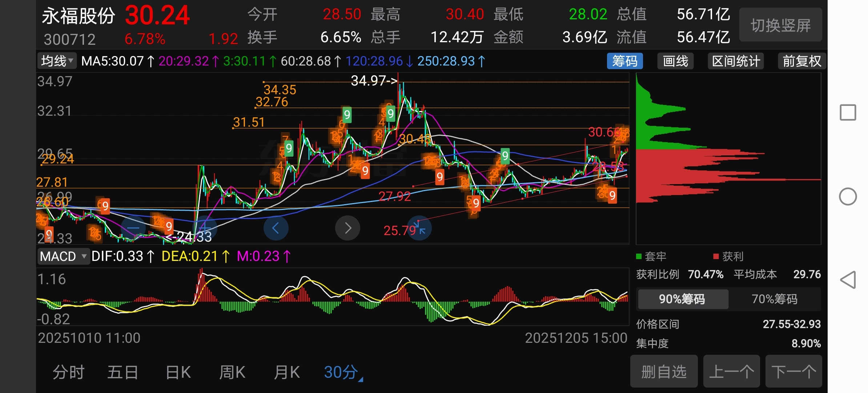The height and width of the screenshot is (393, 868).
Task: Open the 均线 indicator dropdown
Action: (x=57, y=61)
